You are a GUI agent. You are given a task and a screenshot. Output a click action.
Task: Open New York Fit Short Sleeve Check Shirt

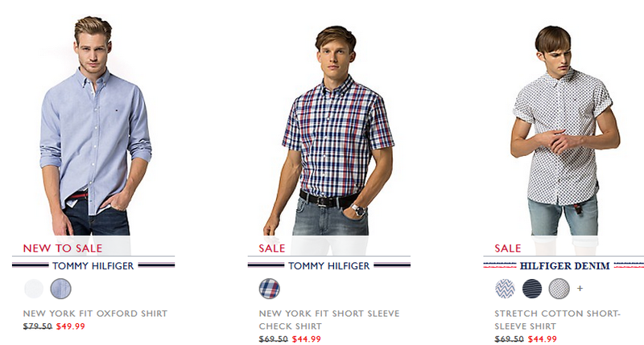[329, 320]
